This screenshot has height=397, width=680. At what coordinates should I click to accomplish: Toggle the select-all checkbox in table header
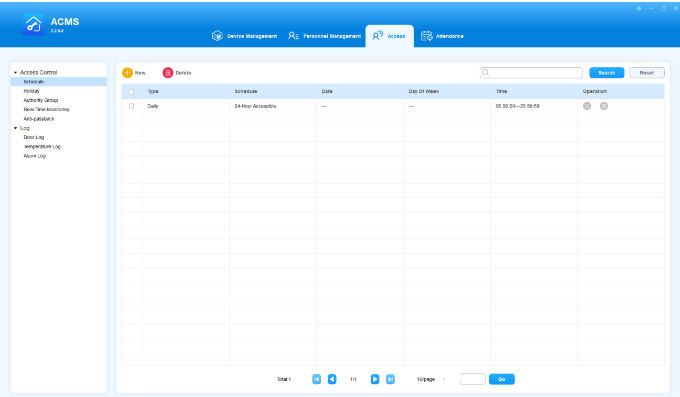[131, 92]
